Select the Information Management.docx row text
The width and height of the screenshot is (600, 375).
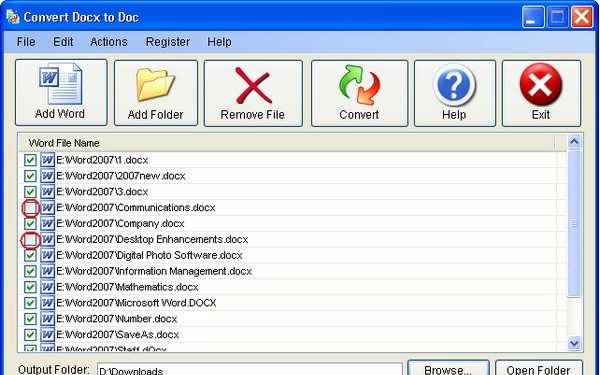154,271
